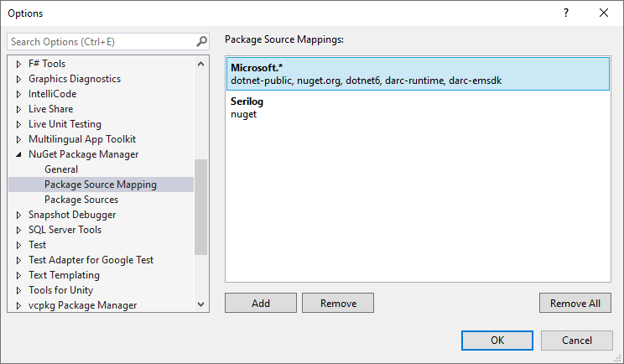Select Graphics Diagnostics category
The height and width of the screenshot is (364, 624).
point(75,79)
